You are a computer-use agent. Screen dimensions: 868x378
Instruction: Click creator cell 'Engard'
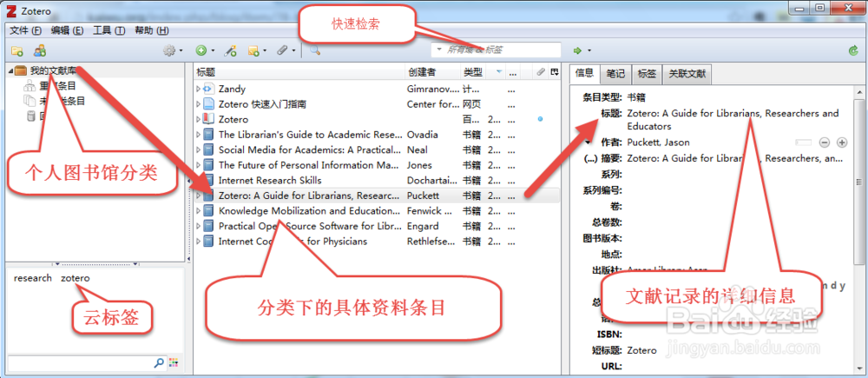[x=423, y=226]
